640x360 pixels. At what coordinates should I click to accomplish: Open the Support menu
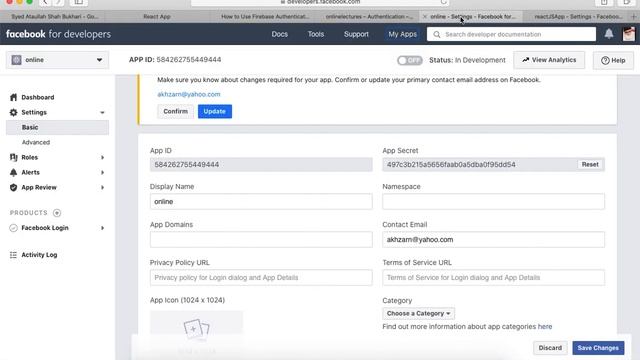[x=356, y=34]
